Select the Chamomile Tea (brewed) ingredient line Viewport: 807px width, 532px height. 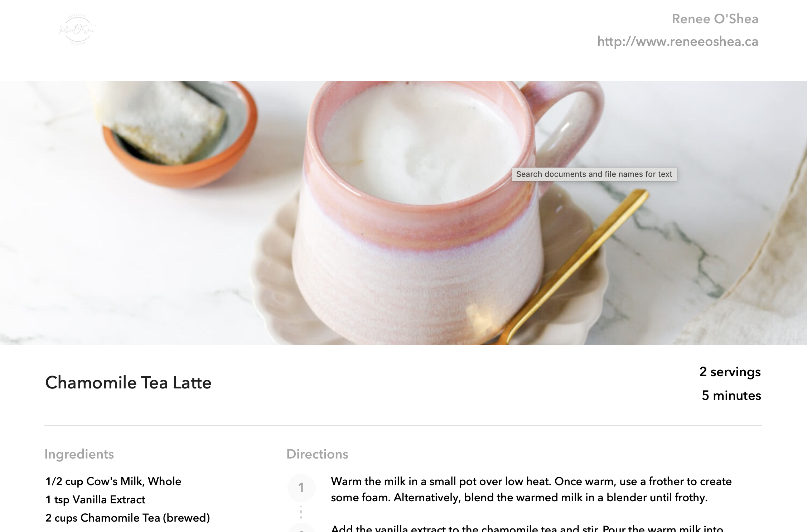tap(127, 518)
